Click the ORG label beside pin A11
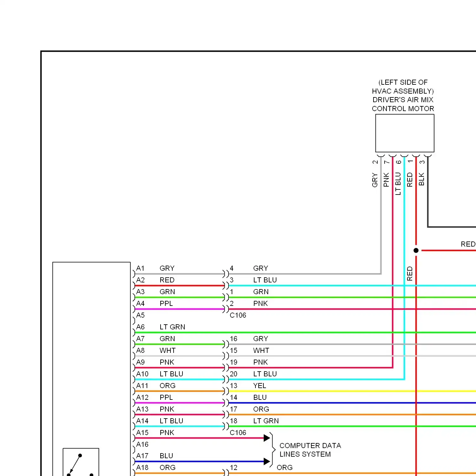476x476 pixels. [168, 386]
